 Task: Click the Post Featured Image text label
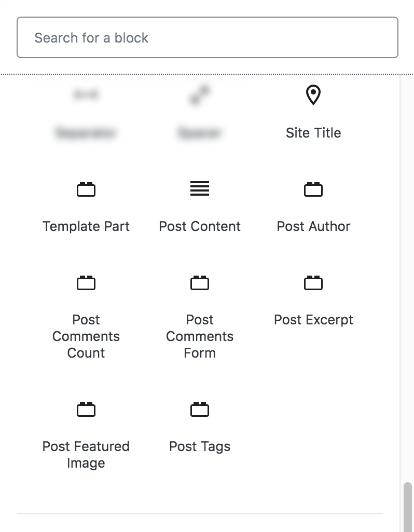(86, 455)
